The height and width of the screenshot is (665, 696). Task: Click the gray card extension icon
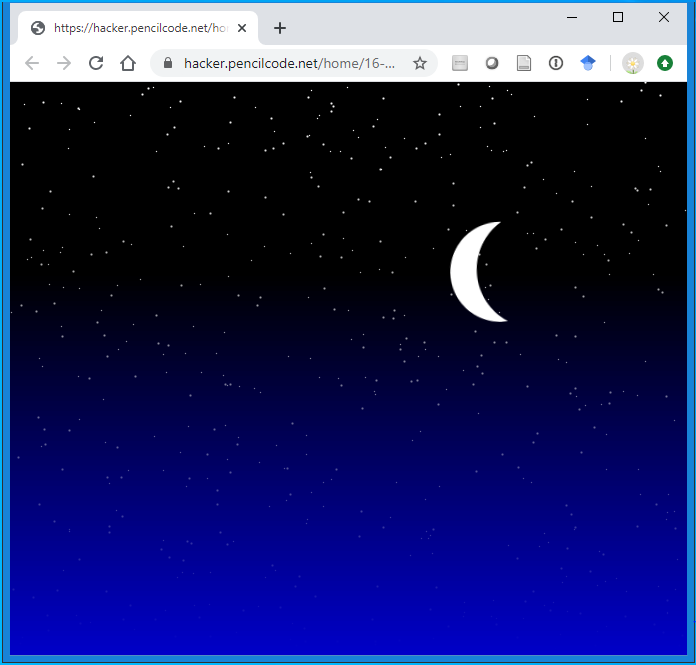pos(460,63)
